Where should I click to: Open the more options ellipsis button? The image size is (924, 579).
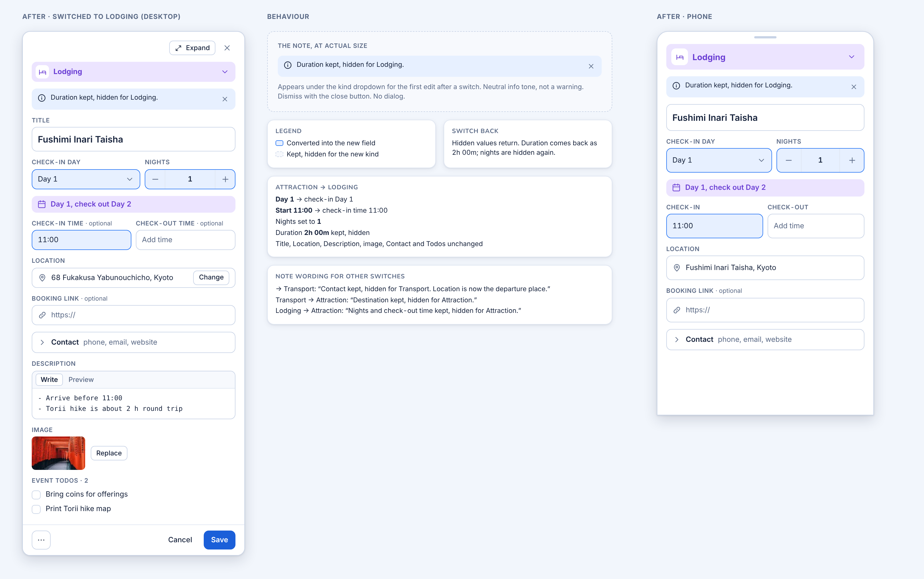coord(41,540)
